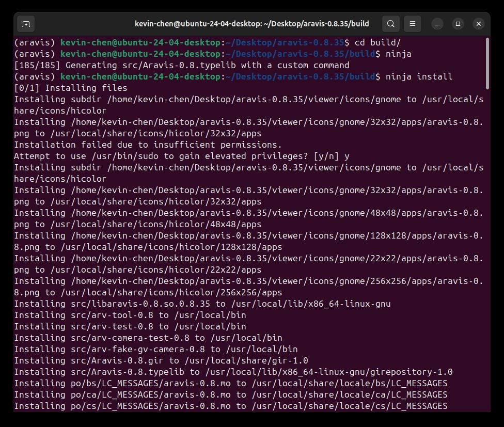Click the 'ninja install' command text
The width and height of the screenshot is (504, 427).
(419, 76)
